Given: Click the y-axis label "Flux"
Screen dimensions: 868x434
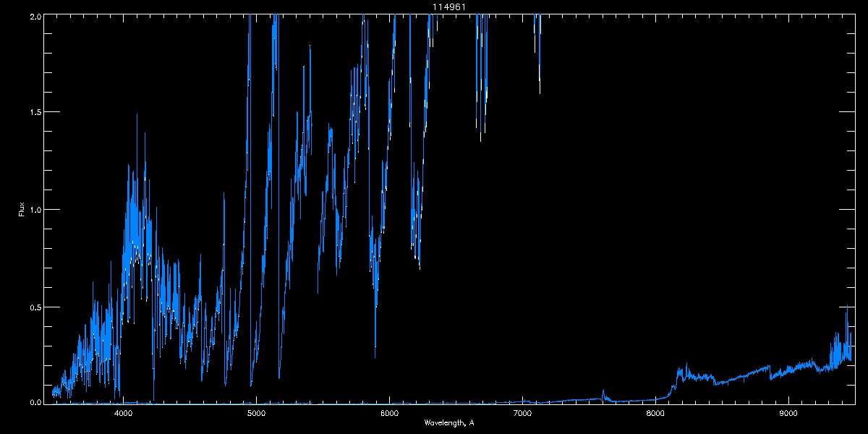Looking at the screenshot, I should click(x=22, y=210).
